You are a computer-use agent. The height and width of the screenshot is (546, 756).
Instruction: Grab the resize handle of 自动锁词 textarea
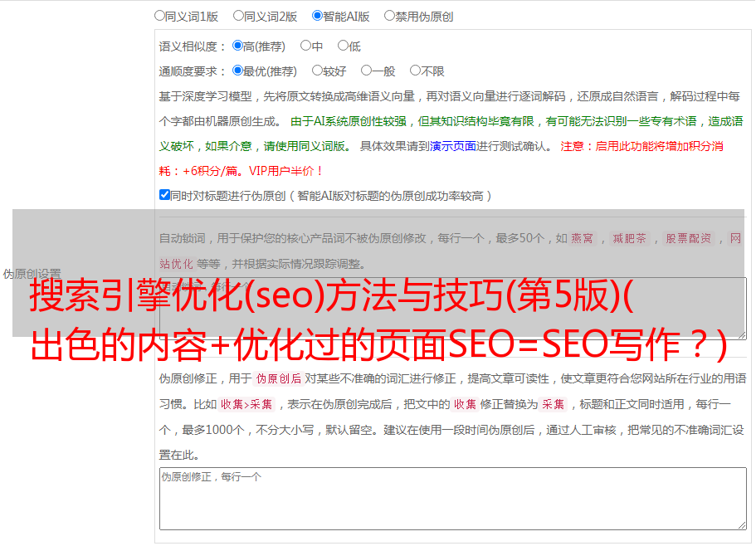(x=742, y=334)
